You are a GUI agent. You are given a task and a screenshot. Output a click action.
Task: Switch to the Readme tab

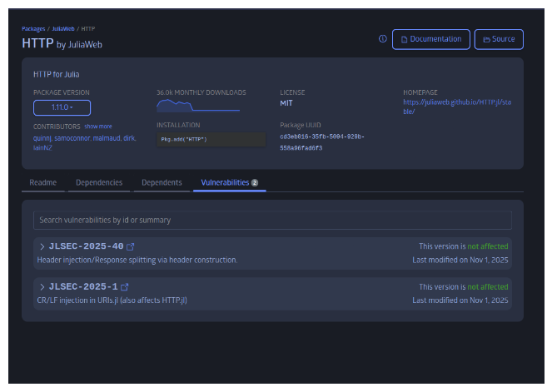coord(43,182)
